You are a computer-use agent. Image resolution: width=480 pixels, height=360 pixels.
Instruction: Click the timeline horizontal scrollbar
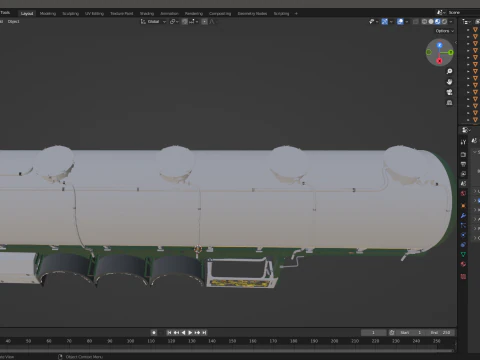pyautogui.click(x=227, y=350)
